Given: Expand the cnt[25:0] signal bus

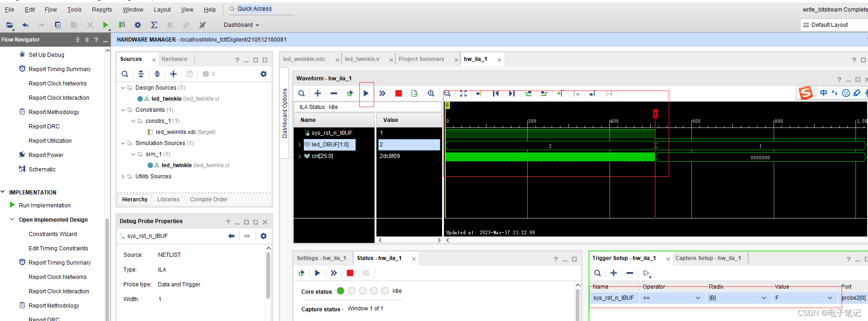Looking at the screenshot, I should 299,156.
